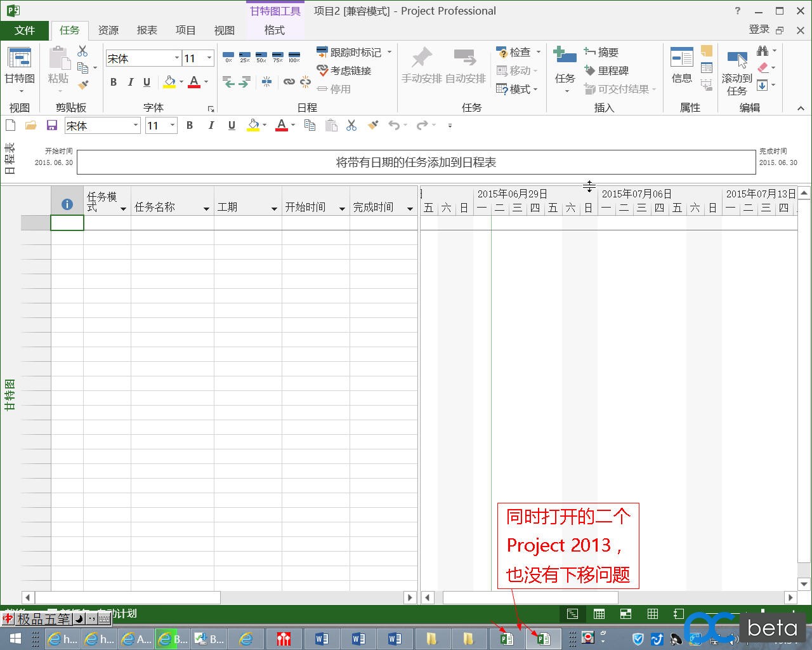
Task: Expand Mark on Track (跟踪时标记) dropdown arrow
Action: [x=390, y=52]
